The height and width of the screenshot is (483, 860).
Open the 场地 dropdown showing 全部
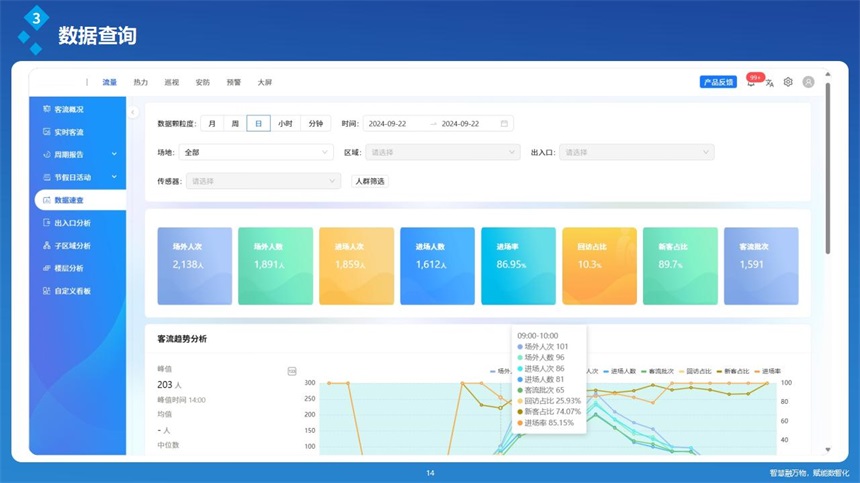click(x=256, y=152)
